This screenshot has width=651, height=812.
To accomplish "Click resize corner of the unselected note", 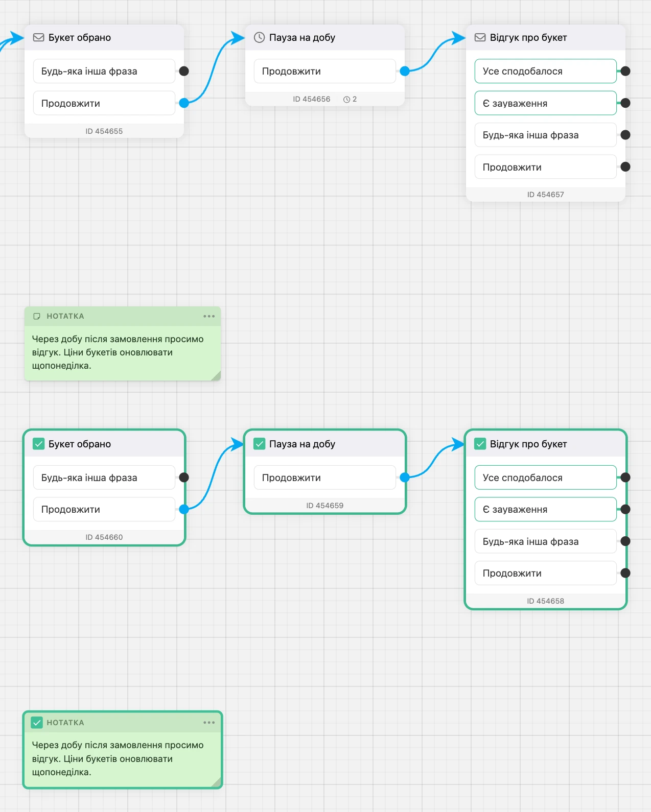I will click(x=216, y=376).
